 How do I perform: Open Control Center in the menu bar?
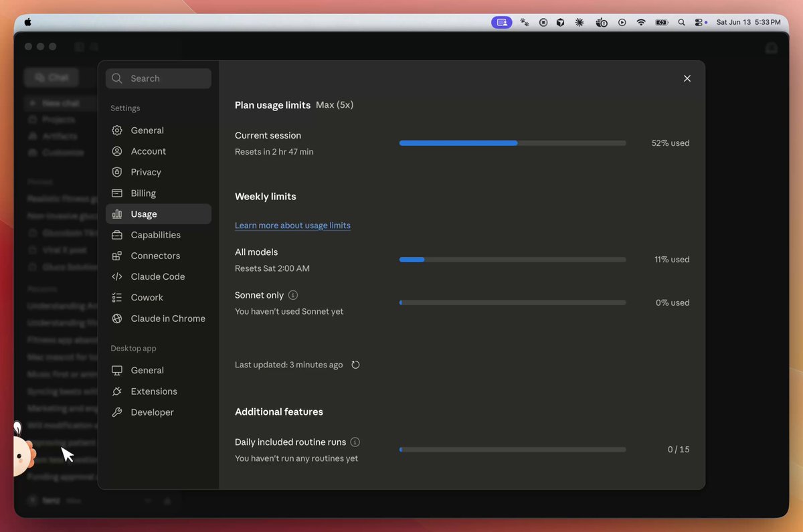pyautogui.click(x=699, y=22)
